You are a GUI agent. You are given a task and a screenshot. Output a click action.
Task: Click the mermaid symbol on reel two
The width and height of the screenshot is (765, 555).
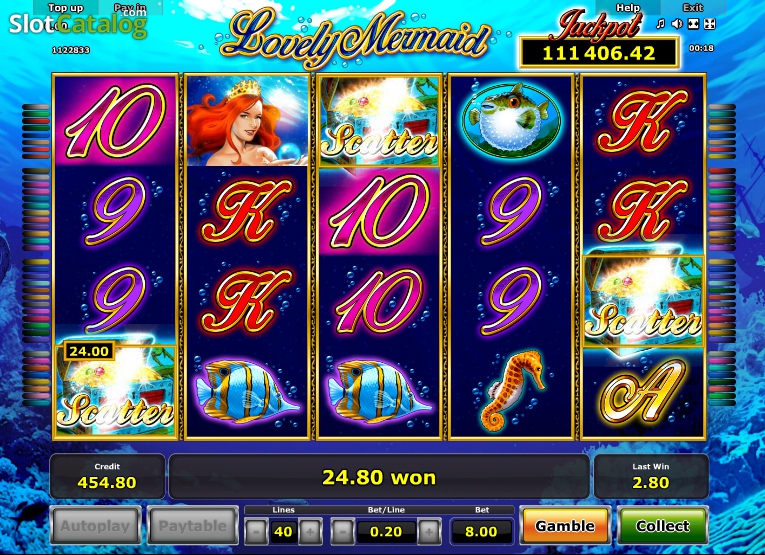point(247,121)
